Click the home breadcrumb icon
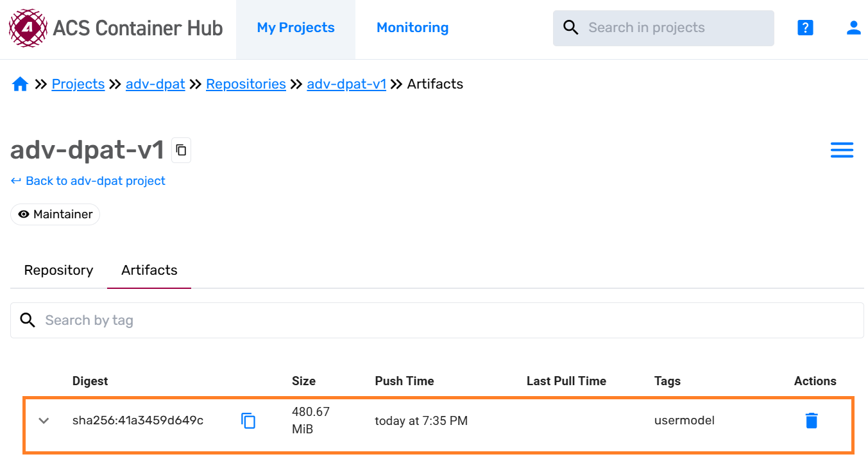 coord(20,84)
